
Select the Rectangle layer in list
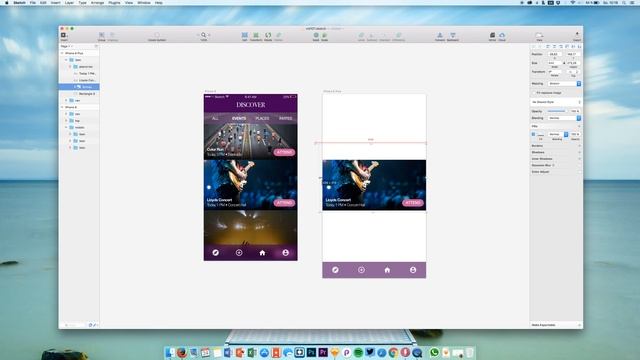coord(86,93)
